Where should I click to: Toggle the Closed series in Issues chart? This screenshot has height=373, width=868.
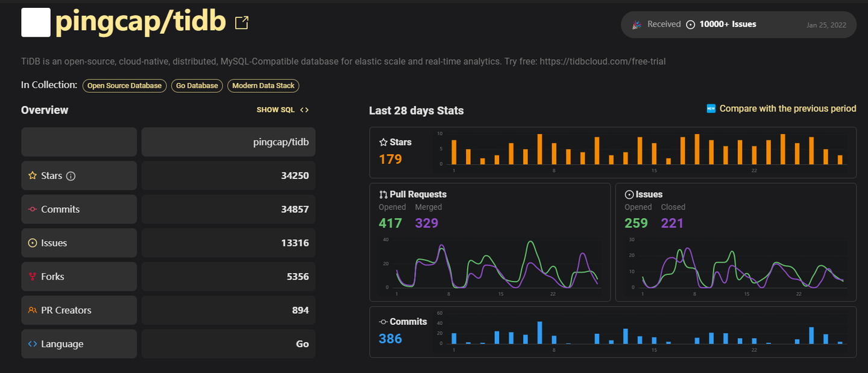[x=673, y=207]
